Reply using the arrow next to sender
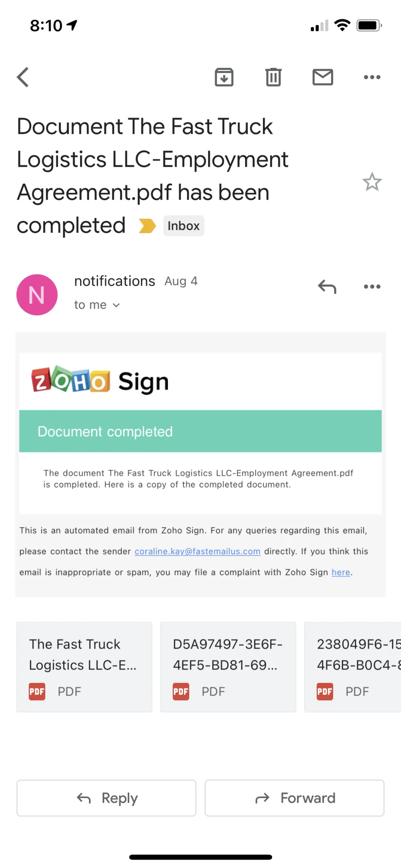 pyautogui.click(x=327, y=287)
